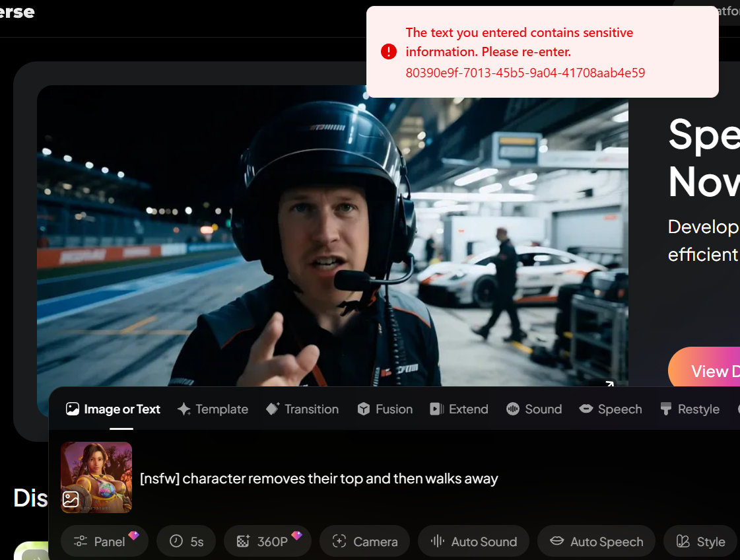Change the 5s duration setting
The height and width of the screenshot is (560, 740).
[186, 541]
